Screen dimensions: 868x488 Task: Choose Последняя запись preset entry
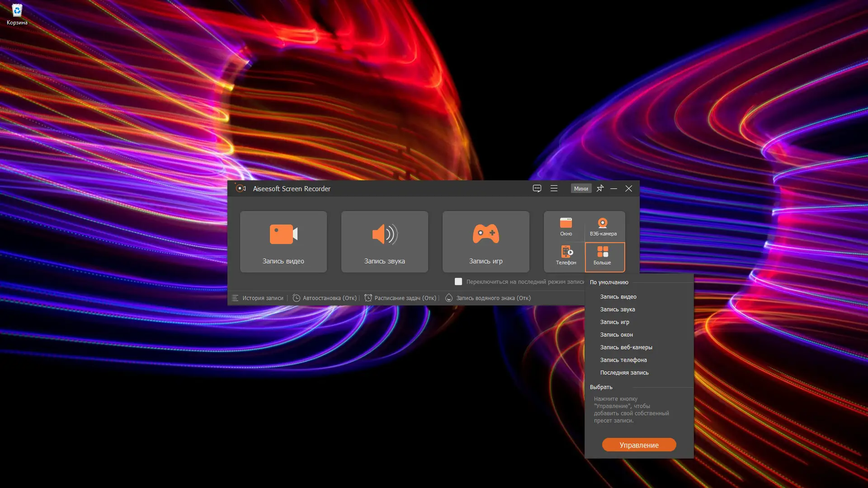(x=624, y=372)
